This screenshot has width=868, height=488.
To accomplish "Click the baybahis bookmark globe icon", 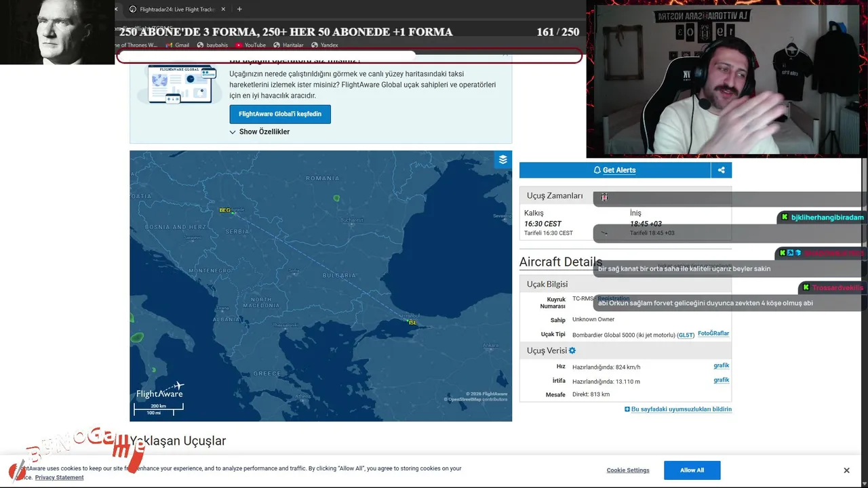I will tap(200, 45).
